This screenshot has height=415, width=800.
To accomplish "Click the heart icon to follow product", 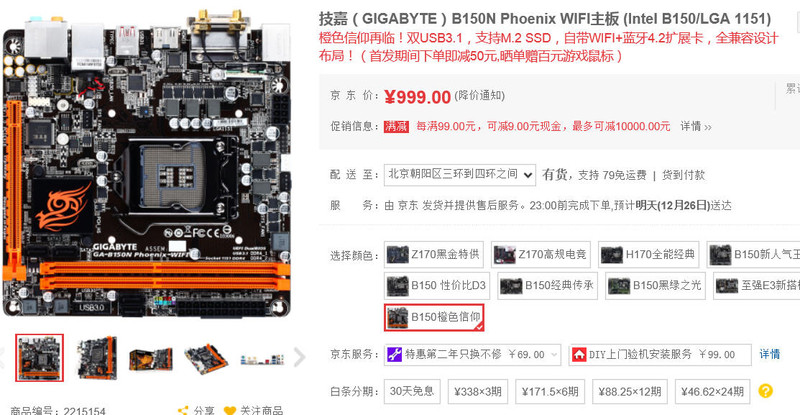I will 230,410.
